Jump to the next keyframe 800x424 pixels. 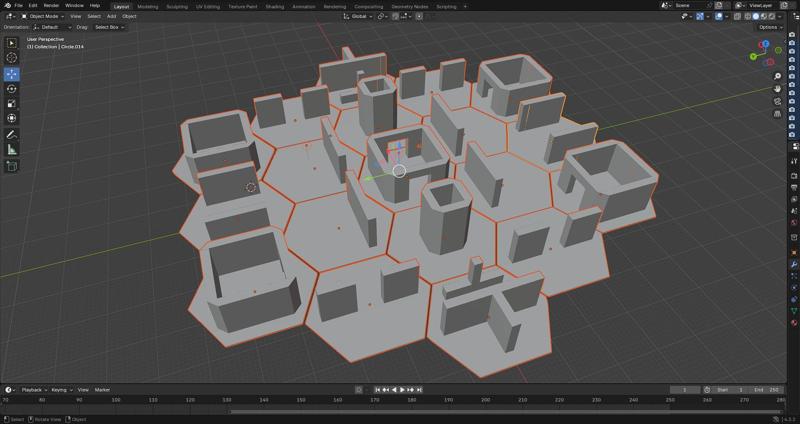(x=411, y=390)
